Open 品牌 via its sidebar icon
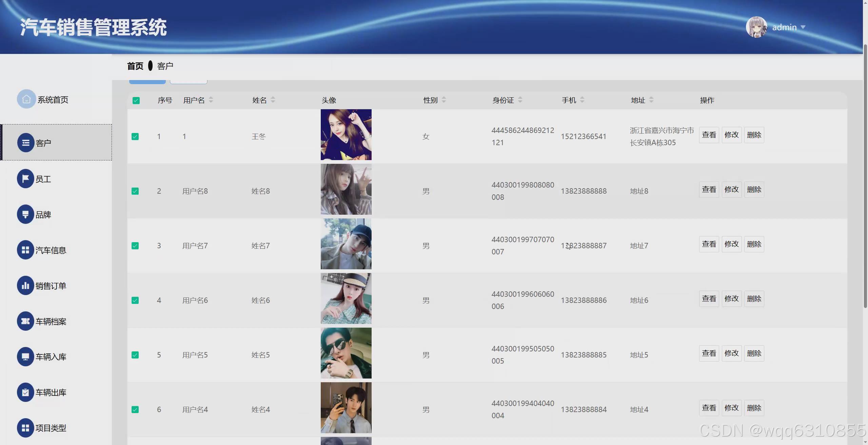Screen dimensions: 868x445 (25, 214)
